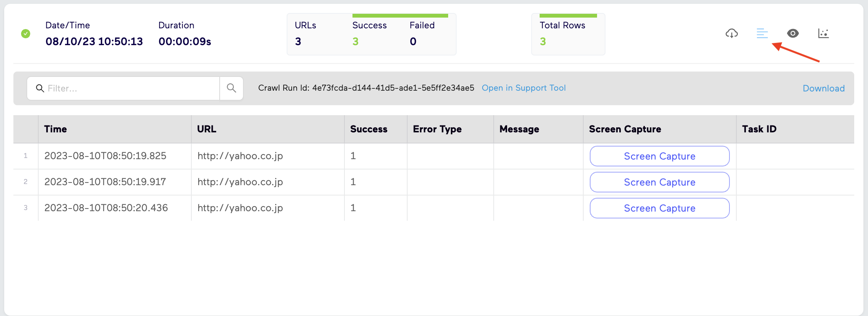868x316 pixels.
Task: Open sorting on the Error Type column
Action: pos(437,129)
